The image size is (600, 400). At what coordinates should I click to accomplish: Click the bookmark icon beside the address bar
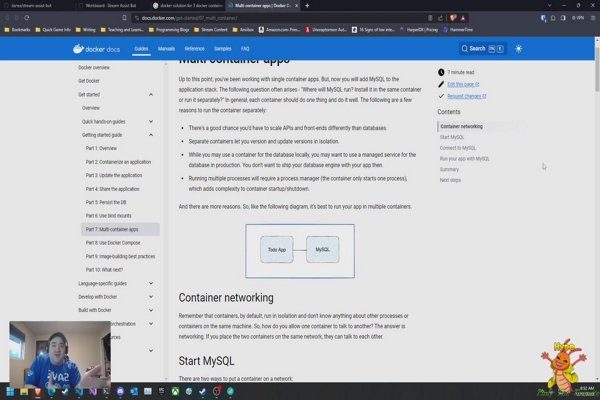tap(124, 18)
